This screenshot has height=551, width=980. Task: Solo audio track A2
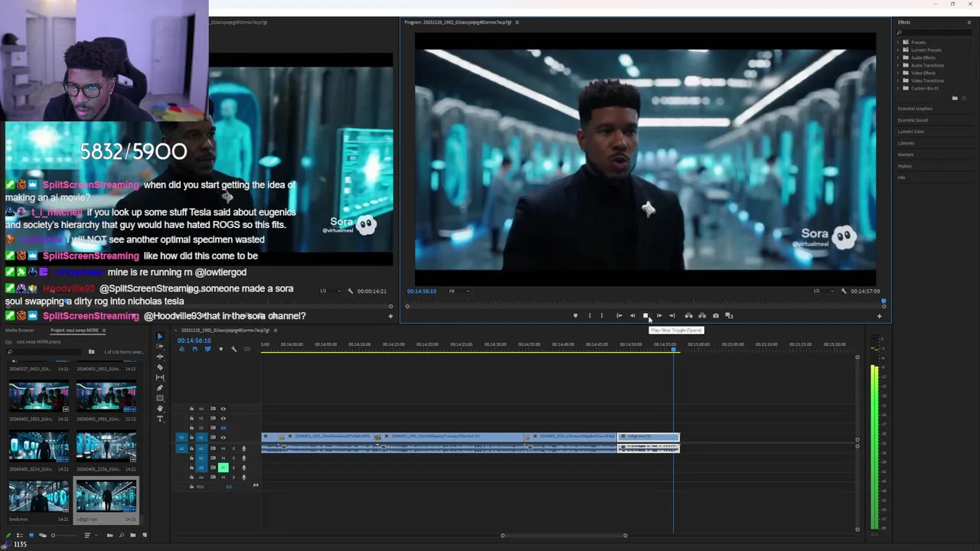(x=234, y=458)
